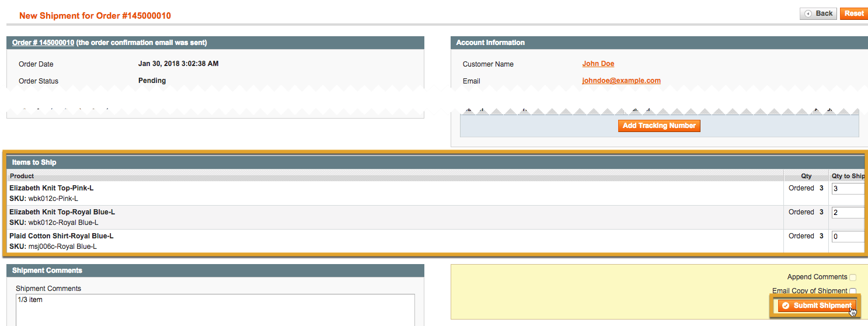Image resolution: width=868 pixels, height=326 pixels.
Task: Click the checkmark icon on Submit Shipment
Action: point(786,306)
